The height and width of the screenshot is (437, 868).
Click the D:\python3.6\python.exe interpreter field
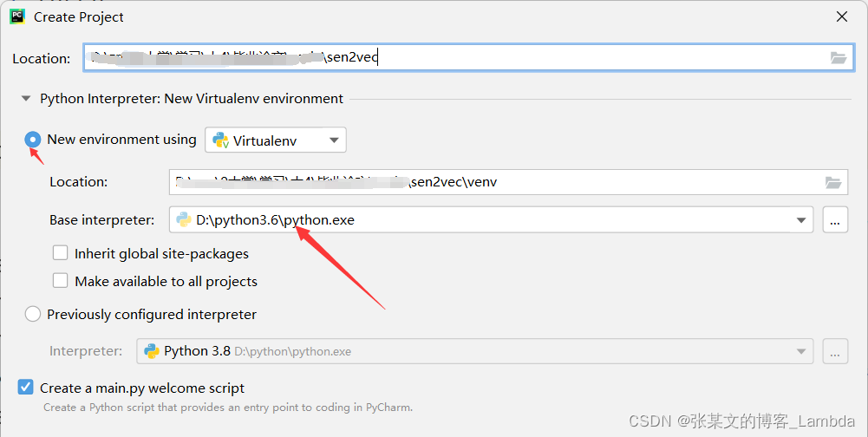coord(491,220)
